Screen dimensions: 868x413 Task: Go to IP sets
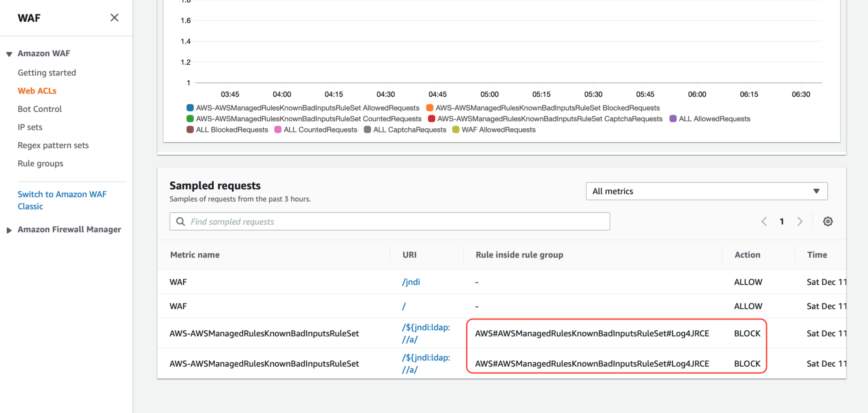(30, 127)
